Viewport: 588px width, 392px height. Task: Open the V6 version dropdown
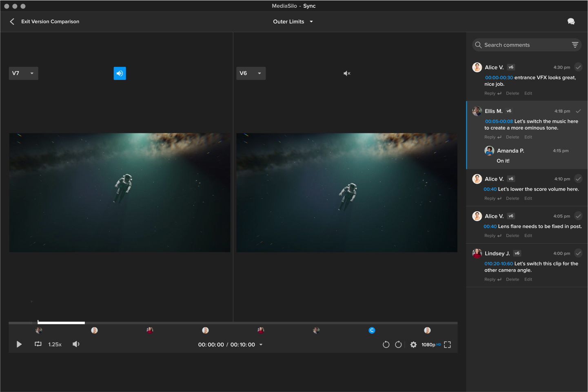(x=251, y=73)
